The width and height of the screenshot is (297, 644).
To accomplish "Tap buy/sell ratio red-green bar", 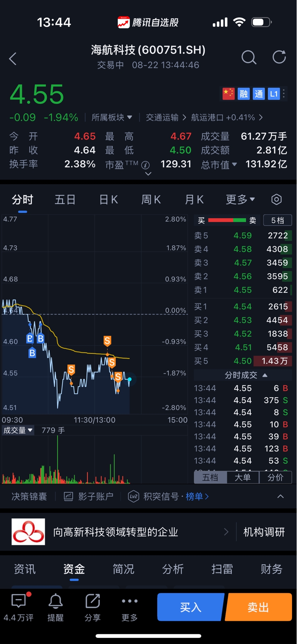I will 227,220.
